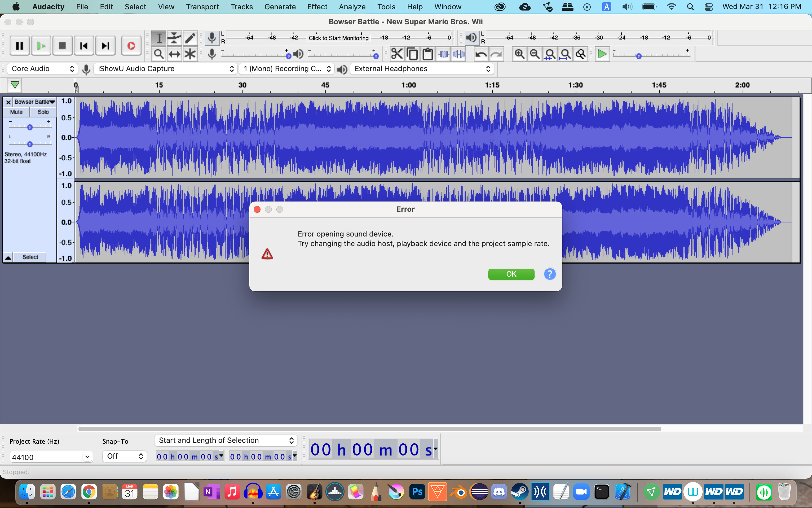Open the File menu

coord(82,7)
